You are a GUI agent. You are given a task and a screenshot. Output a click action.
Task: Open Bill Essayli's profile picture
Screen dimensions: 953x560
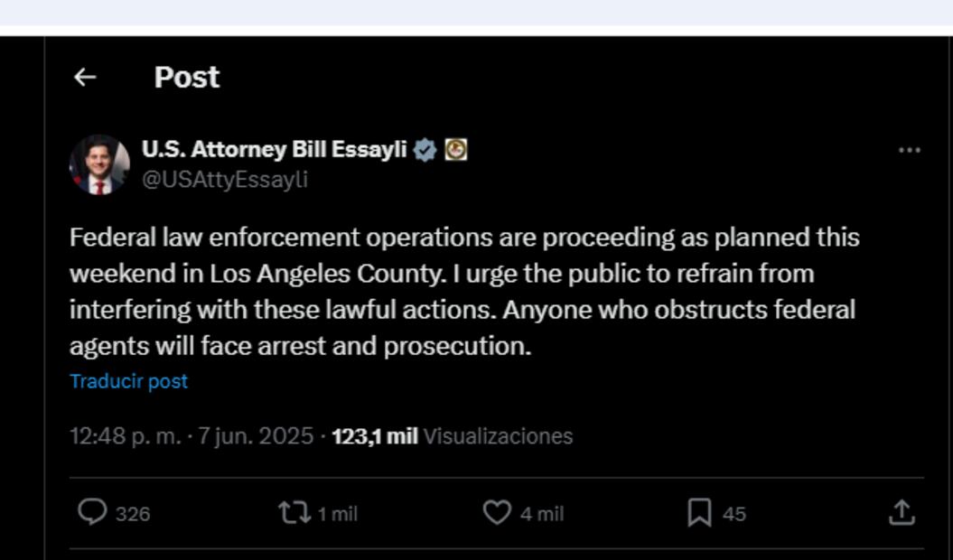pyautogui.click(x=99, y=165)
